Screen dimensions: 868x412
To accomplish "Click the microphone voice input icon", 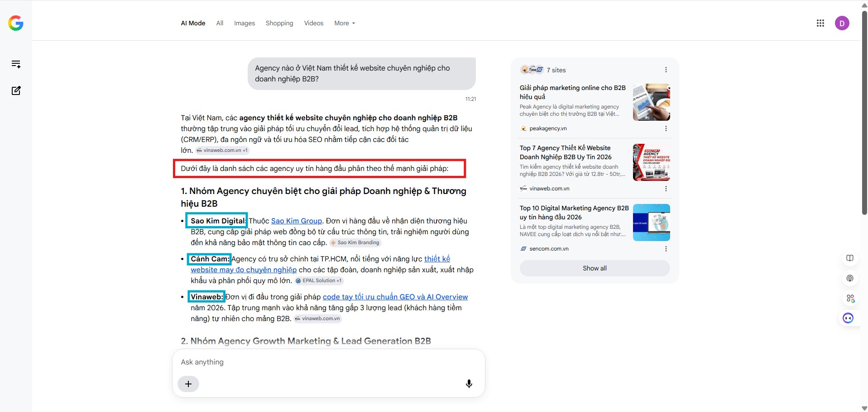I will pos(469,384).
